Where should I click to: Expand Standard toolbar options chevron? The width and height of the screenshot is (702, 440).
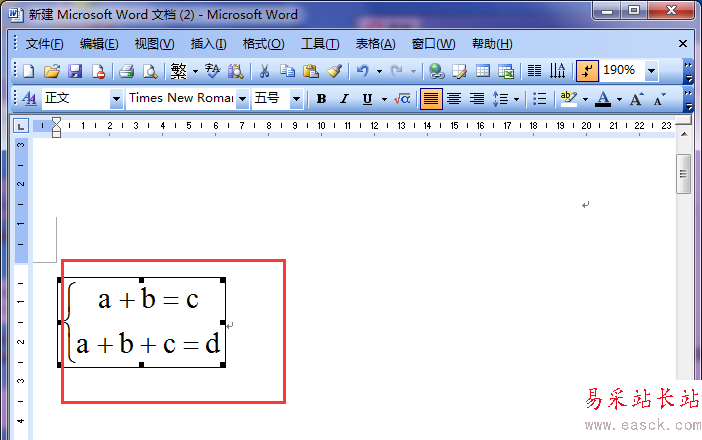coord(689,72)
